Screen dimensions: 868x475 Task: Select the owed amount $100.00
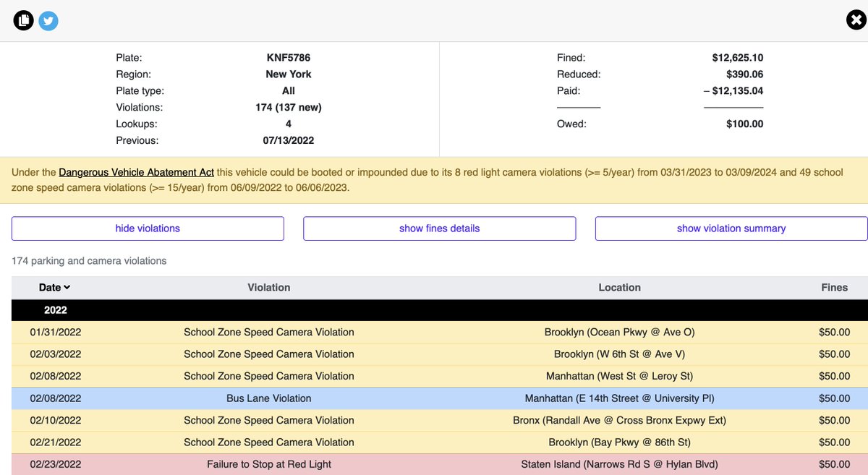click(x=745, y=124)
